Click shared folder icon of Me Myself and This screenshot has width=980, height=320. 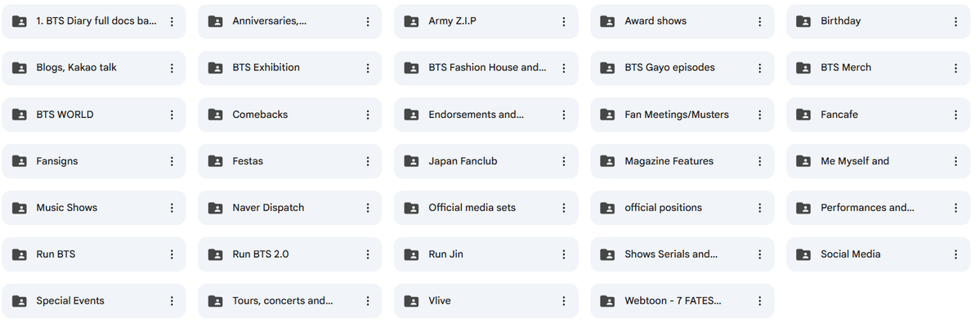803,161
